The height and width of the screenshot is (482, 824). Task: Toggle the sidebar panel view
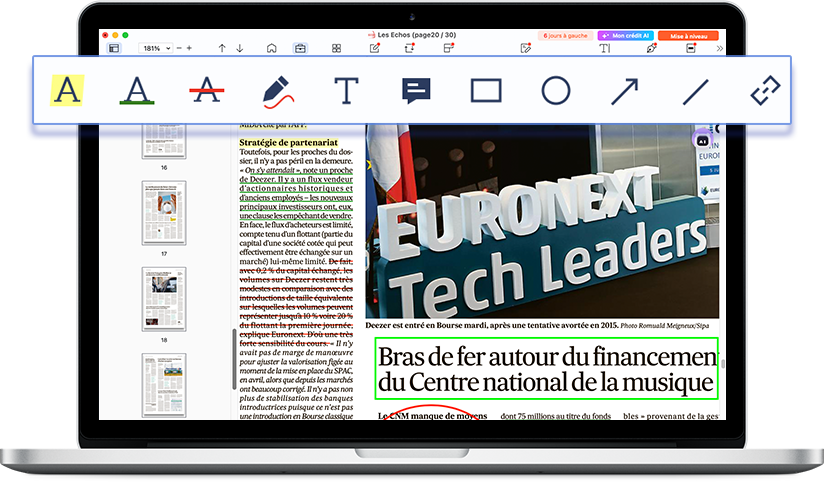[114, 48]
